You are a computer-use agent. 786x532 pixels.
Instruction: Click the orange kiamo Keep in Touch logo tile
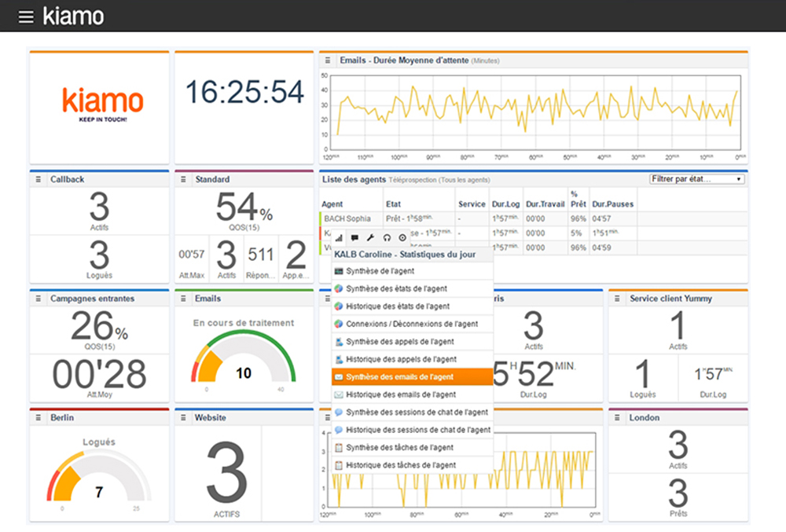[102, 105]
